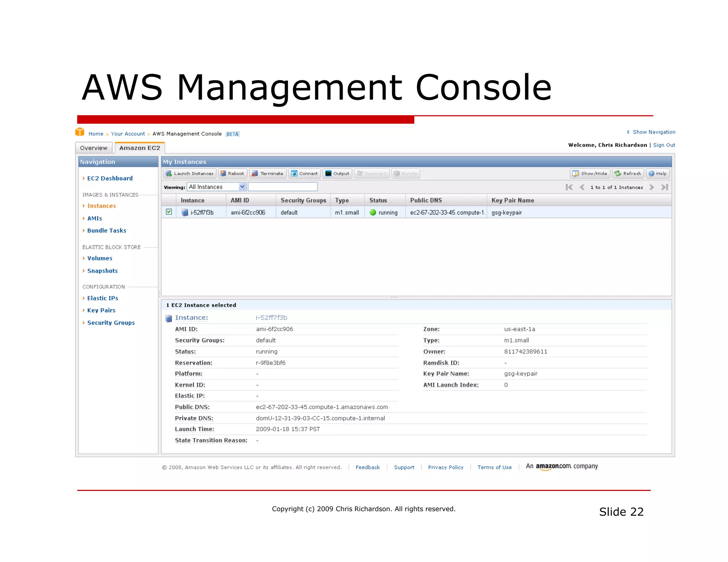The height and width of the screenshot is (562, 728).
Task: Click the Support footer link
Action: 404,467
